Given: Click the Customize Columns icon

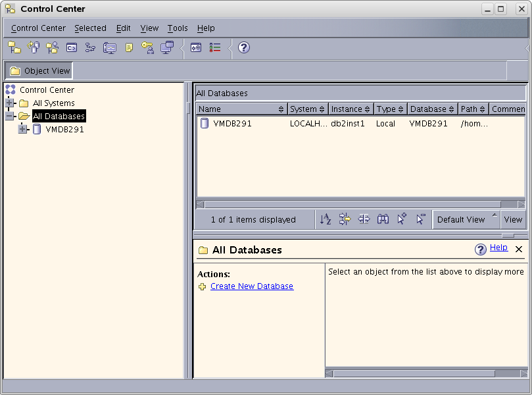Looking at the screenshot, I should (x=364, y=219).
